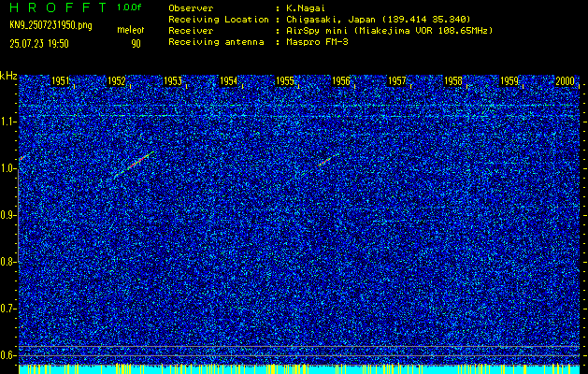
Task: Click the 'meteor' label
Action: (x=131, y=30)
